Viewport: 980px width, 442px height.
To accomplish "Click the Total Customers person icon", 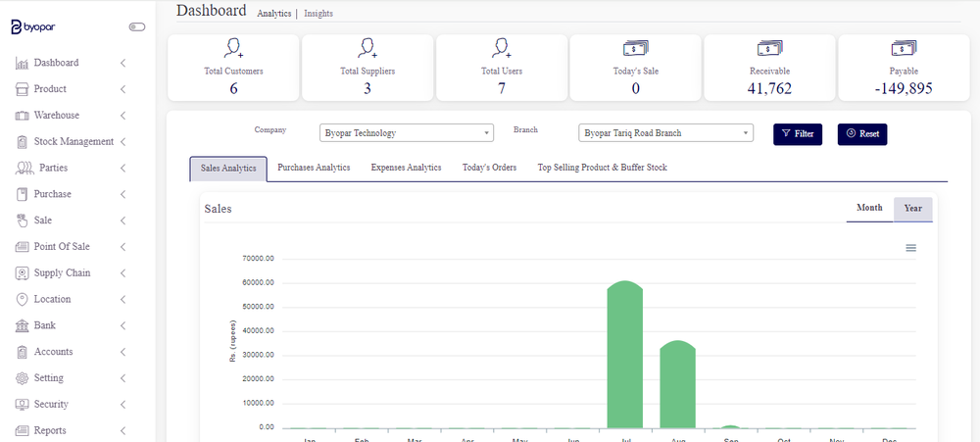I will [x=234, y=48].
